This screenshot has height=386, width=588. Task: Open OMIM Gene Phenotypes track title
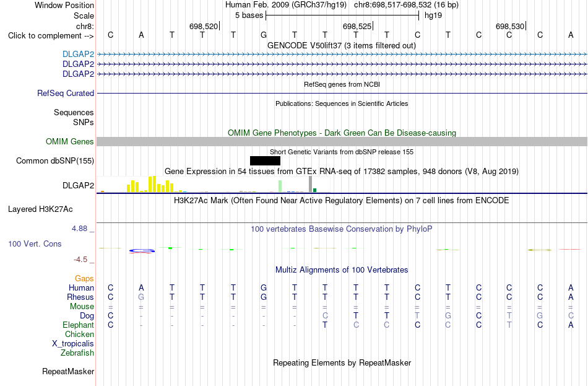point(342,133)
